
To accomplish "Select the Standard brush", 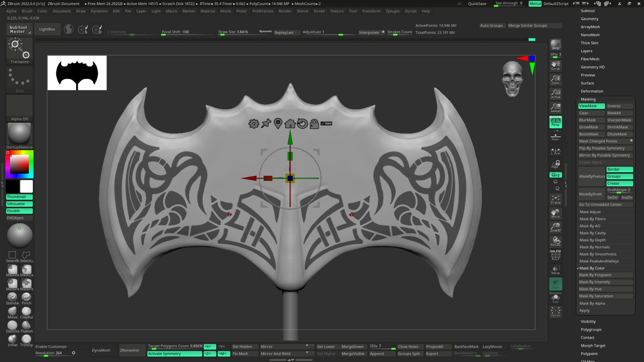I will coord(12,299).
